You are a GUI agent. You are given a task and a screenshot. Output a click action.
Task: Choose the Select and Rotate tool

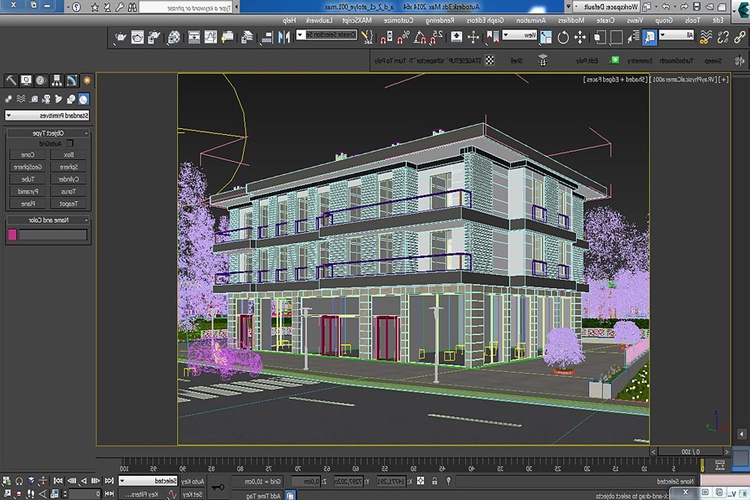[563, 37]
